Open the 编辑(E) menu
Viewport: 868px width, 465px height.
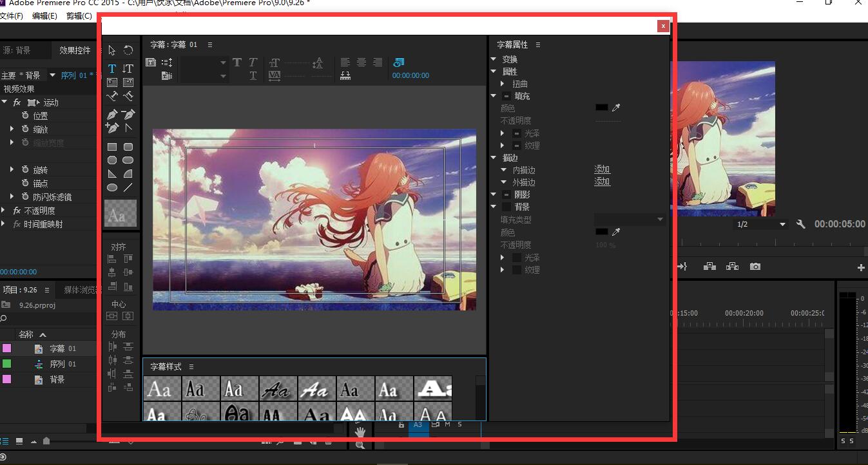(x=44, y=16)
